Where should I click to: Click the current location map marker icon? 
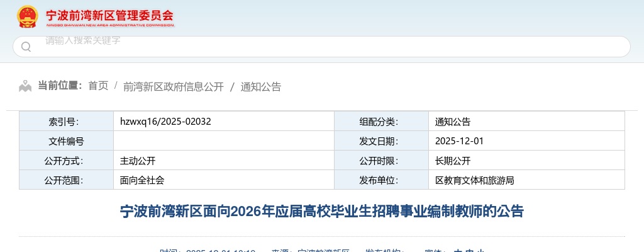point(25,86)
